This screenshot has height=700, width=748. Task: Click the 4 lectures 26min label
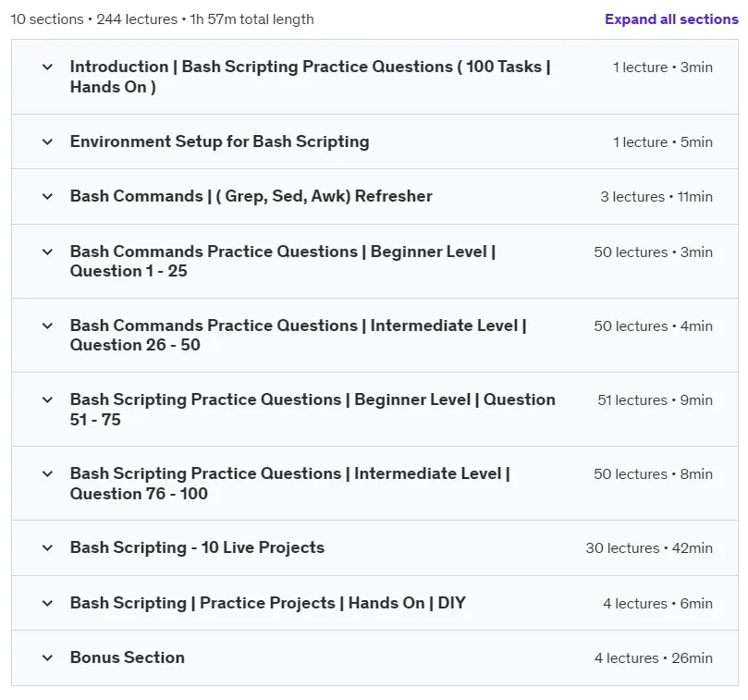click(x=653, y=658)
